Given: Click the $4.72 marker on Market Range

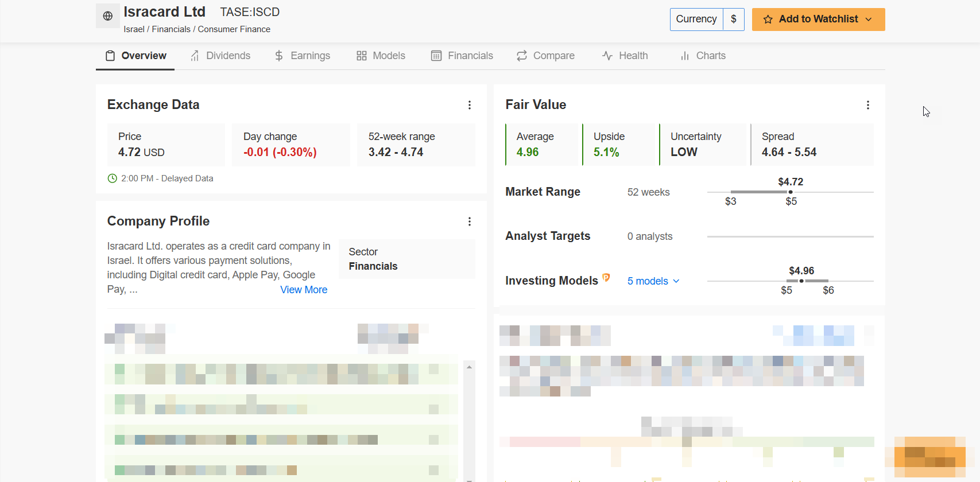Looking at the screenshot, I should pos(791,192).
